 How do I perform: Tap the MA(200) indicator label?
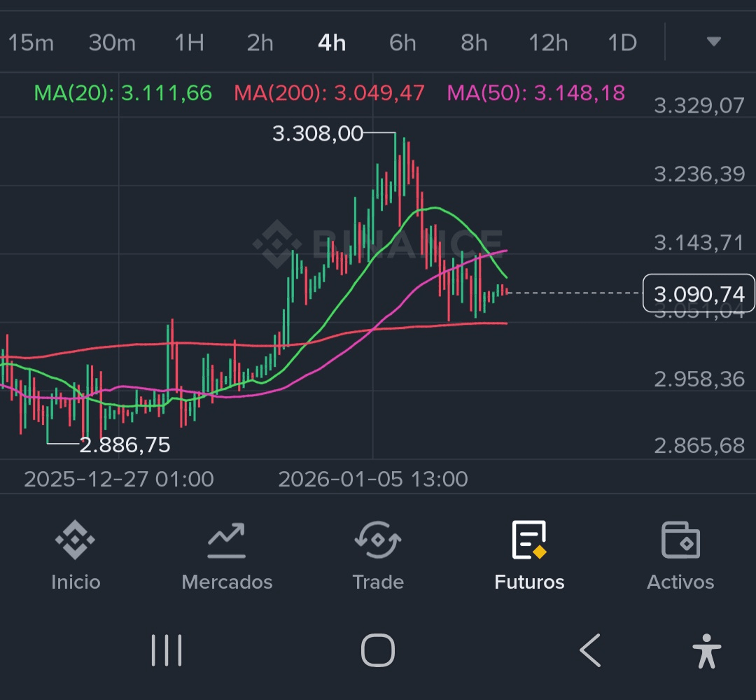(329, 92)
